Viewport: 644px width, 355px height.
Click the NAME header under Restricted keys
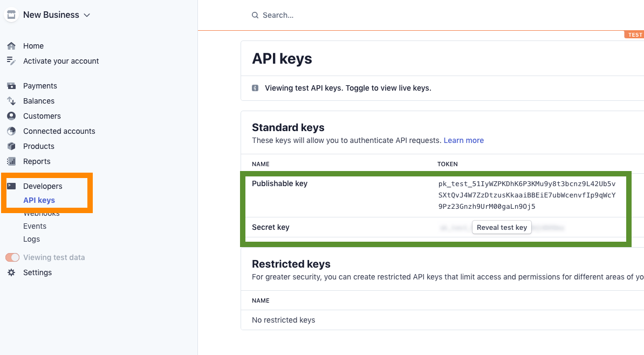[261, 301]
